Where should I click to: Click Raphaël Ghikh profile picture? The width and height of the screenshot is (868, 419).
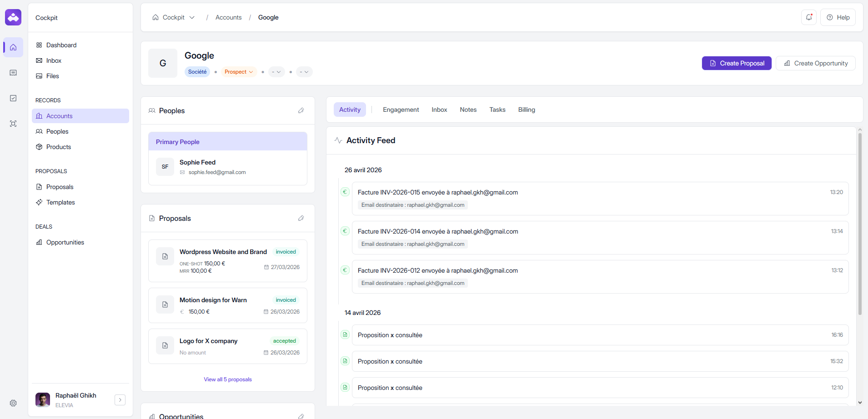coord(43,400)
